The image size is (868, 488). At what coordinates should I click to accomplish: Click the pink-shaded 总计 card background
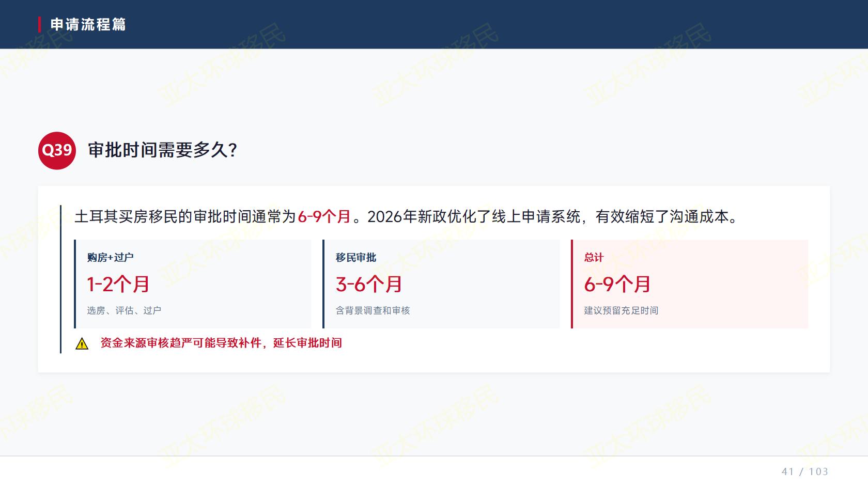[x=690, y=284]
